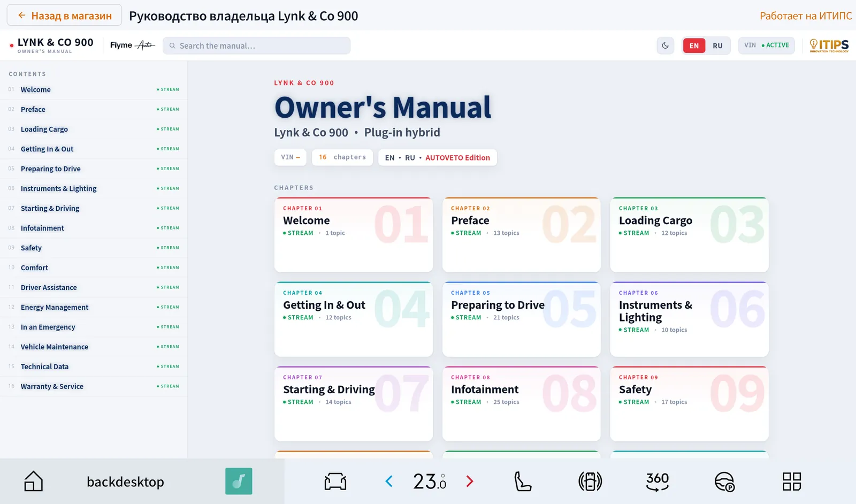The width and height of the screenshot is (856, 504).
Task: Open vehicle status car icon
Action: tap(335, 482)
